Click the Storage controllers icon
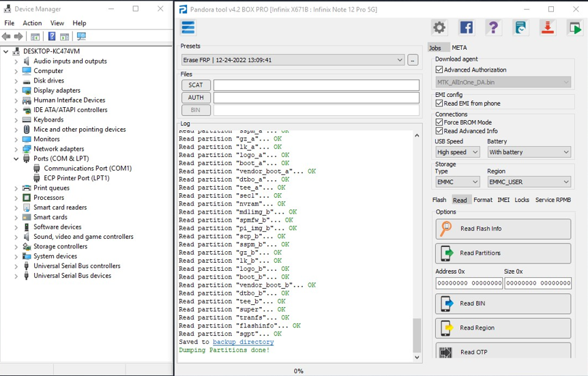588x376 pixels. point(26,246)
